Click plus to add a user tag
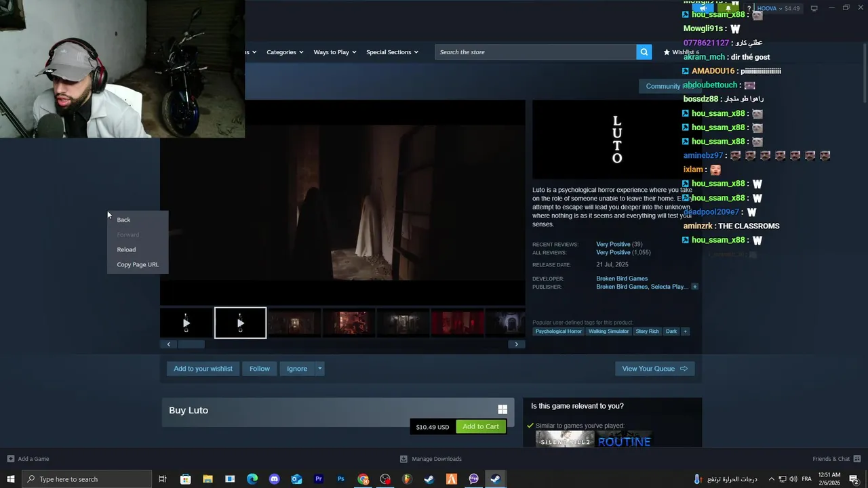 [685, 331]
